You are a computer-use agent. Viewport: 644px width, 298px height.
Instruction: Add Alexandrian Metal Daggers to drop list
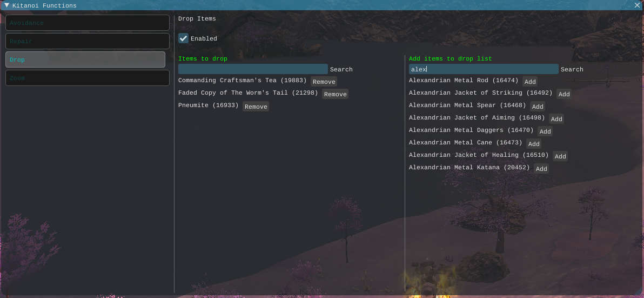pos(545,131)
